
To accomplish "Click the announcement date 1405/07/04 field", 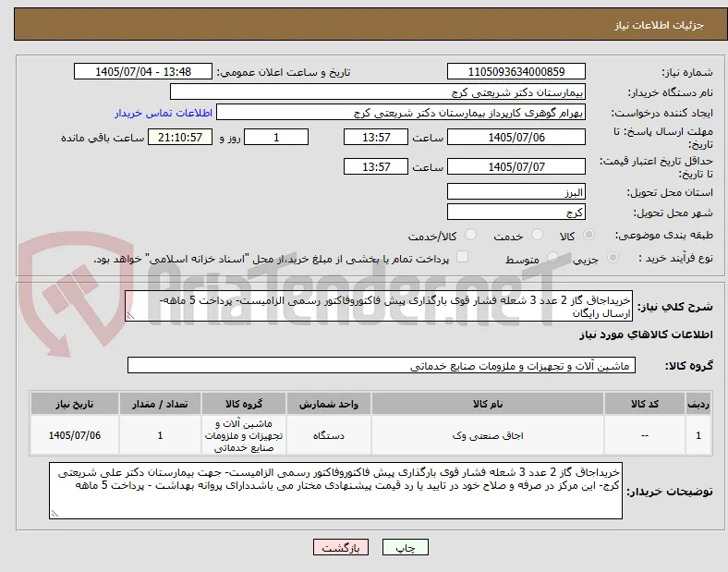I will click(x=143, y=72).
